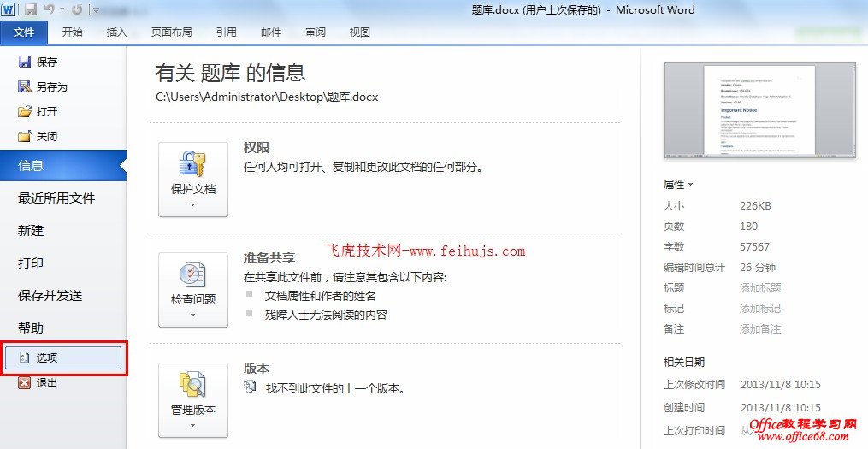868x449 pixels.
Task: Switch to the 开始 ribbon tab
Action: [72, 32]
